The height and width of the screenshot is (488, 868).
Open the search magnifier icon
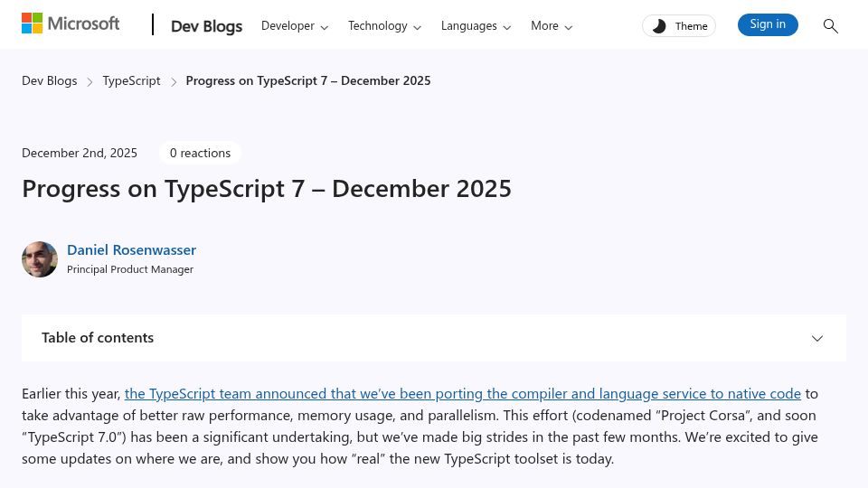click(x=830, y=25)
